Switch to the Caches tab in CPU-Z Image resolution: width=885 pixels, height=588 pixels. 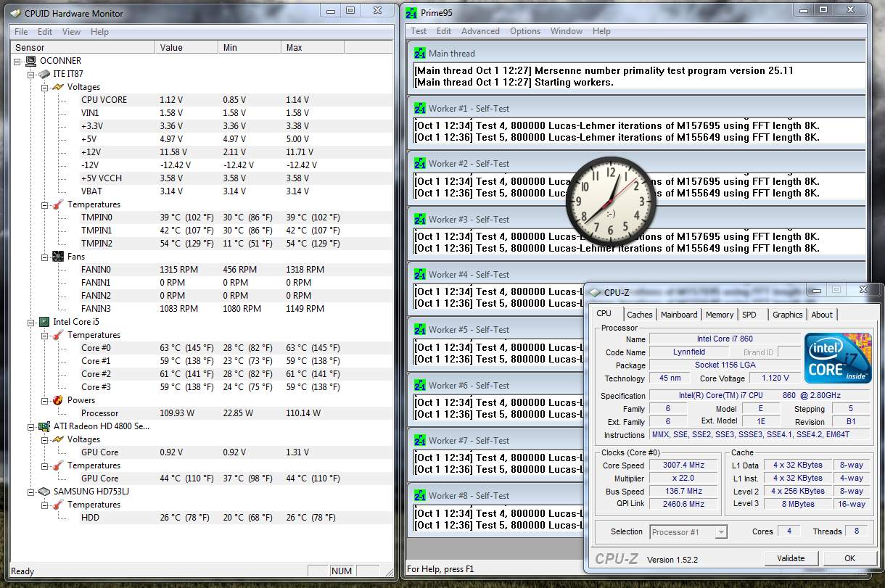click(x=640, y=315)
